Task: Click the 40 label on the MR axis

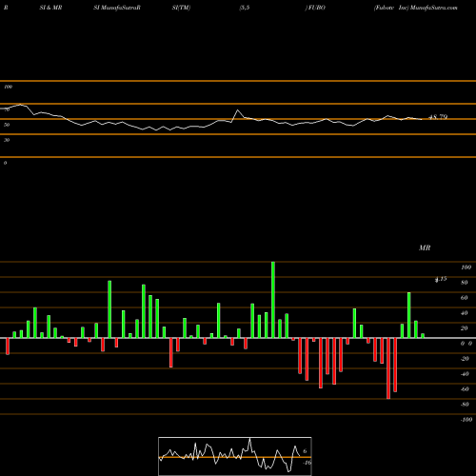Action: coord(465,313)
